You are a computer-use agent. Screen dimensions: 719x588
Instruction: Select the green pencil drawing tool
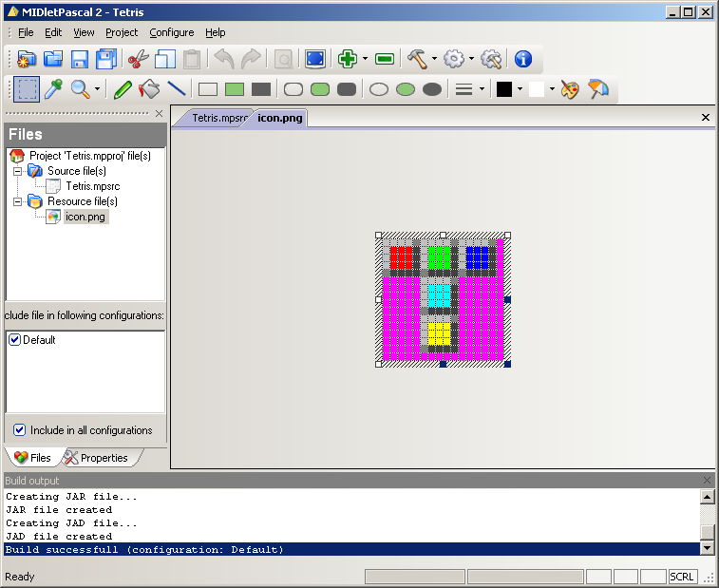pos(123,89)
